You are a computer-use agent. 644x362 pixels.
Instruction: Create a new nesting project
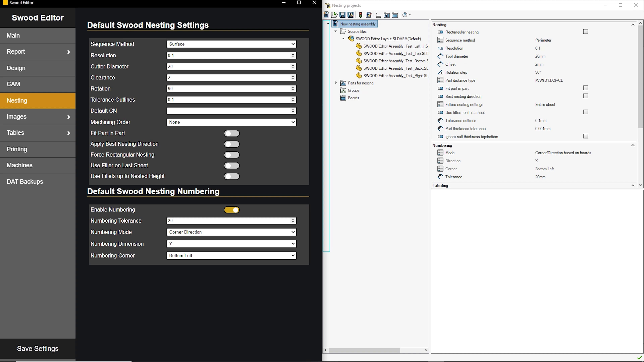tap(326, 15)
